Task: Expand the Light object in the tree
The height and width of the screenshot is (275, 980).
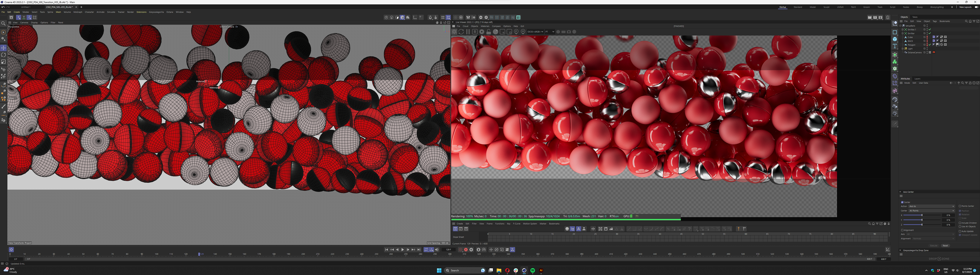Action: pyautogui.click(x=902, y=49)
